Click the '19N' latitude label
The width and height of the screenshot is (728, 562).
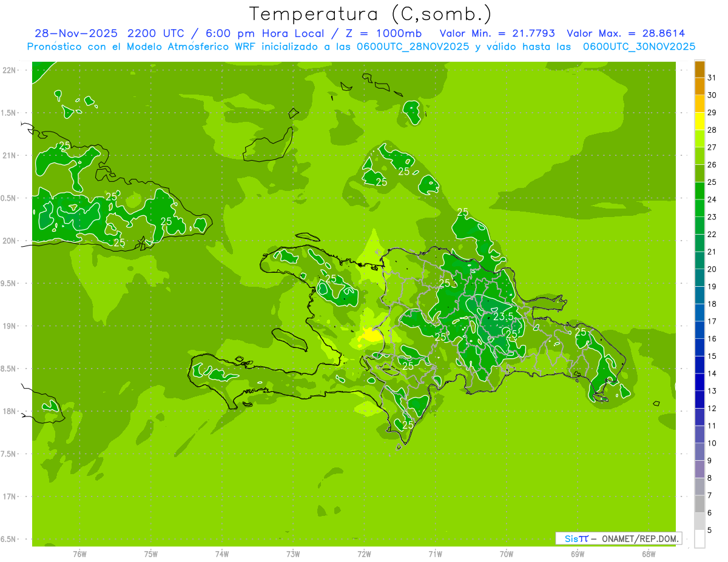pyautogui.click(x=9, y=326)
